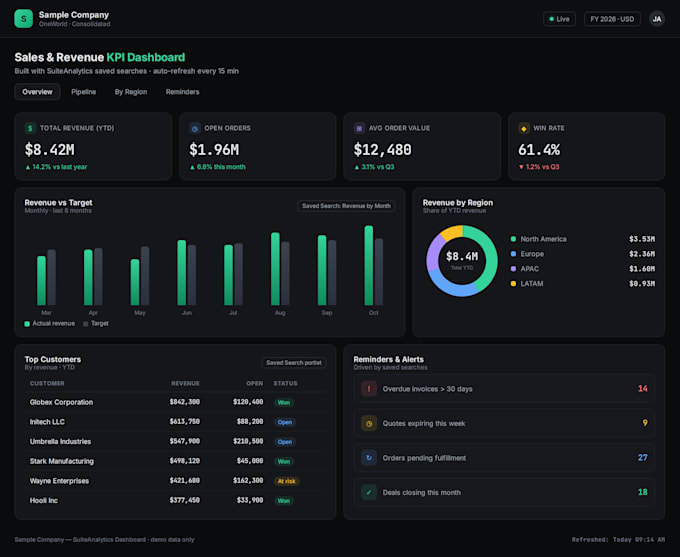The width and height of the screenshot is (680, 557).
Task: Click the red 14 overdue count
Action: tap(642, 389)
